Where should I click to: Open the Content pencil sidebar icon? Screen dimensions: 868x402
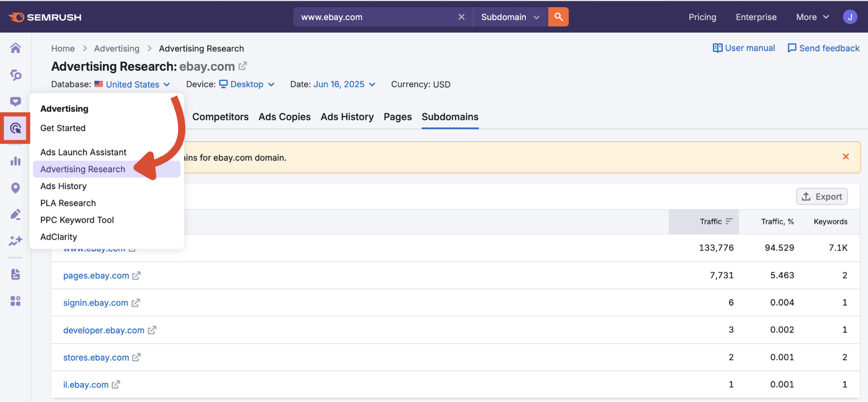[15, 214]
